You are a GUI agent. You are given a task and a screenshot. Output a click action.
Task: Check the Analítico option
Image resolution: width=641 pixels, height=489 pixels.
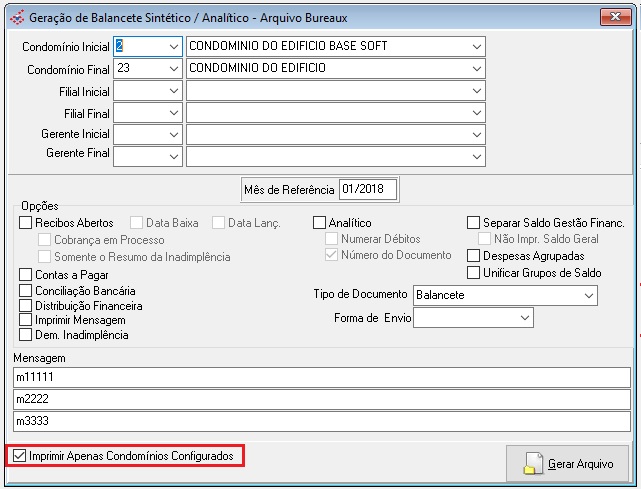tap(320, 223)
